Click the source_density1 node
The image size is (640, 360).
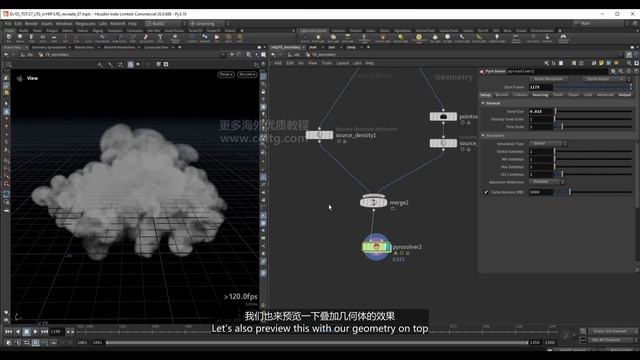pos(320,135)
